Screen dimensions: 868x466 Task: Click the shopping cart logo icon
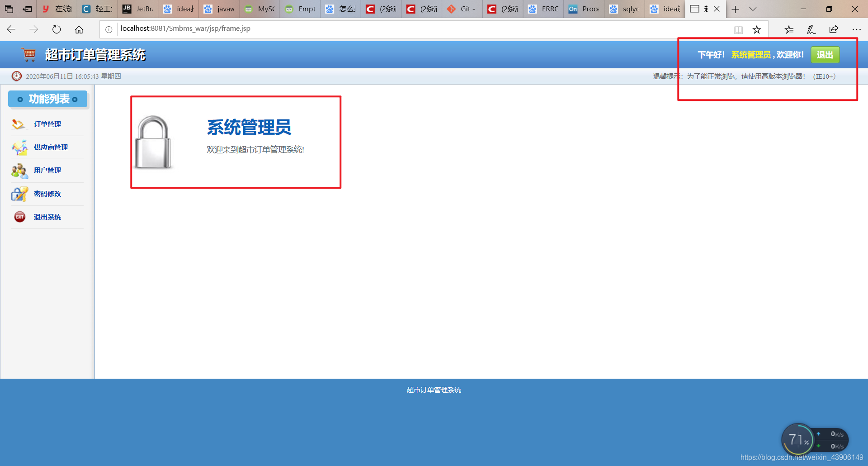(29, 55)
